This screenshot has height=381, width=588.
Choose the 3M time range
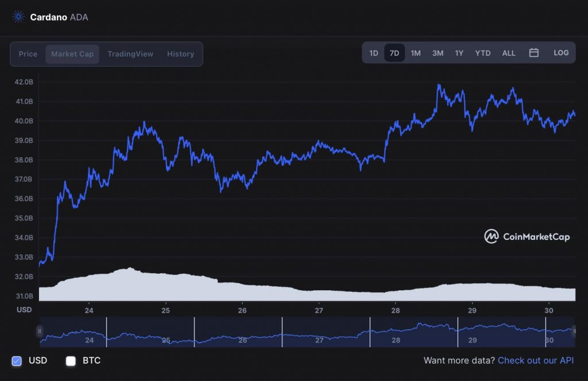click(438, 53)
